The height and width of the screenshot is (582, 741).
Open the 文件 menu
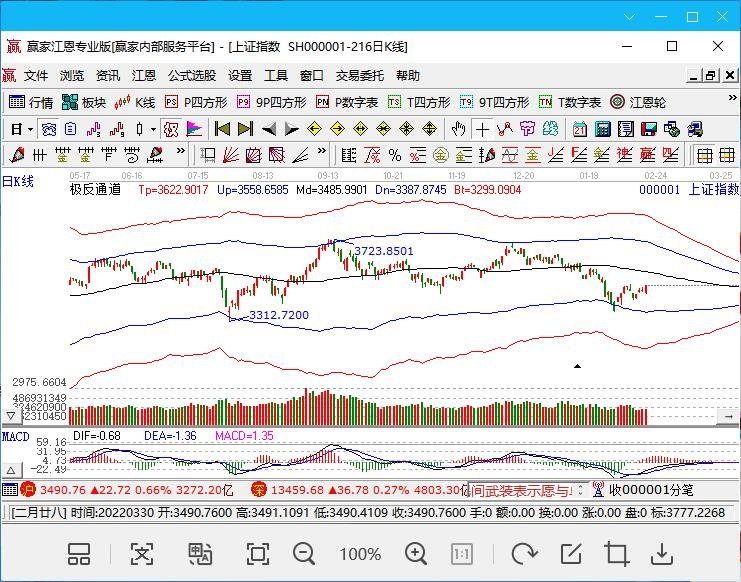(36, 76)
